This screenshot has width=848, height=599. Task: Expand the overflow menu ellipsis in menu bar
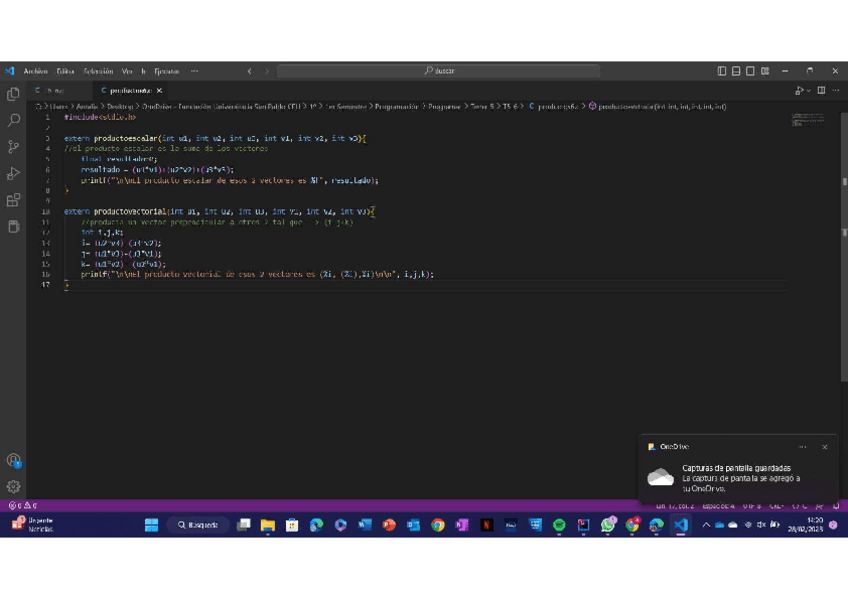click(194, 71)
